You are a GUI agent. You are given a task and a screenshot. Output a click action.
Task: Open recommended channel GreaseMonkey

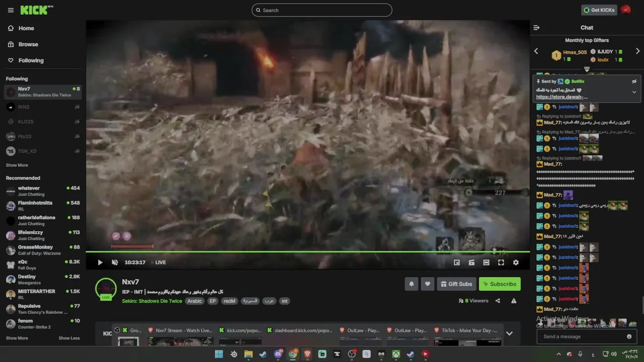point(43,250)
